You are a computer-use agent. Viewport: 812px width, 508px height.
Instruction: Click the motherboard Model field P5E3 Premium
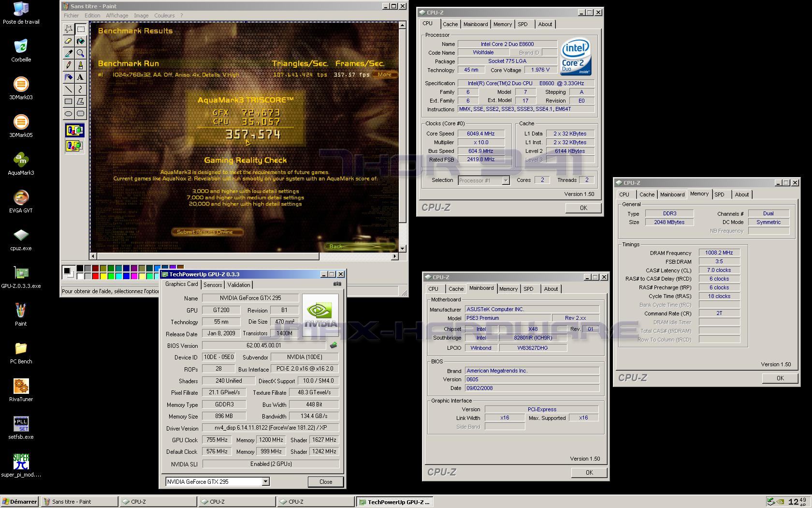507,318
